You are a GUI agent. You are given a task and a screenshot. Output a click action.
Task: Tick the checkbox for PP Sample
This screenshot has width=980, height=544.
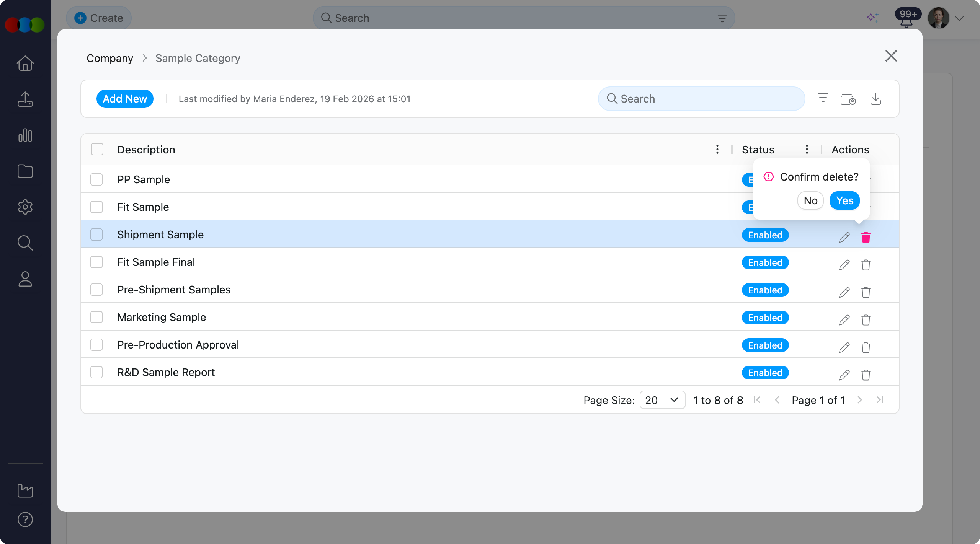pyautogui.click(x=96, y=179)
